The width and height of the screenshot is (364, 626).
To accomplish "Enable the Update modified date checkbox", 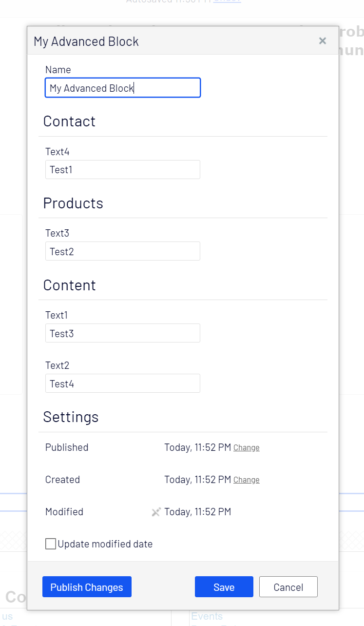I will 51,544.
